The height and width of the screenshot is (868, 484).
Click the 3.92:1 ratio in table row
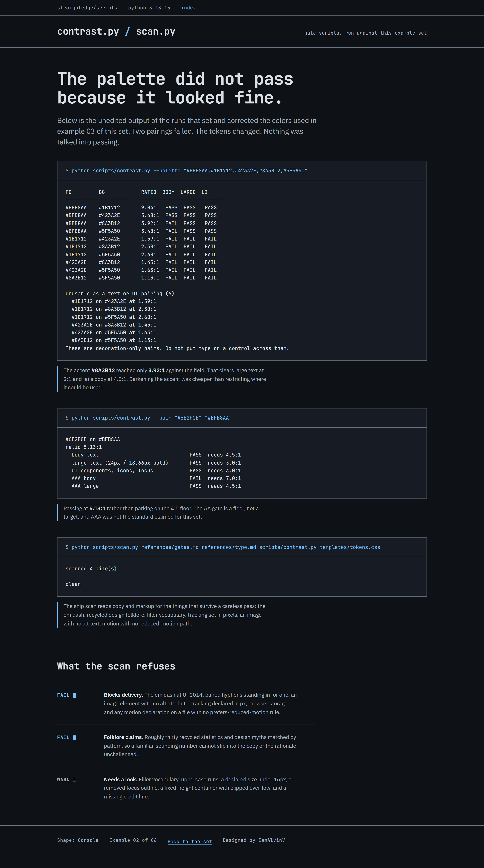tap(150, 223)
